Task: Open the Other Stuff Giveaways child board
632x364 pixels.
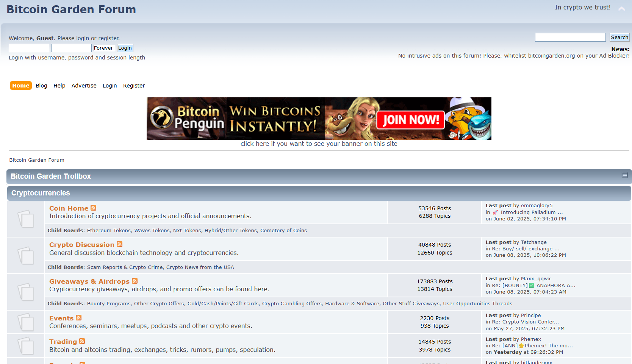Action: [411, 304]
